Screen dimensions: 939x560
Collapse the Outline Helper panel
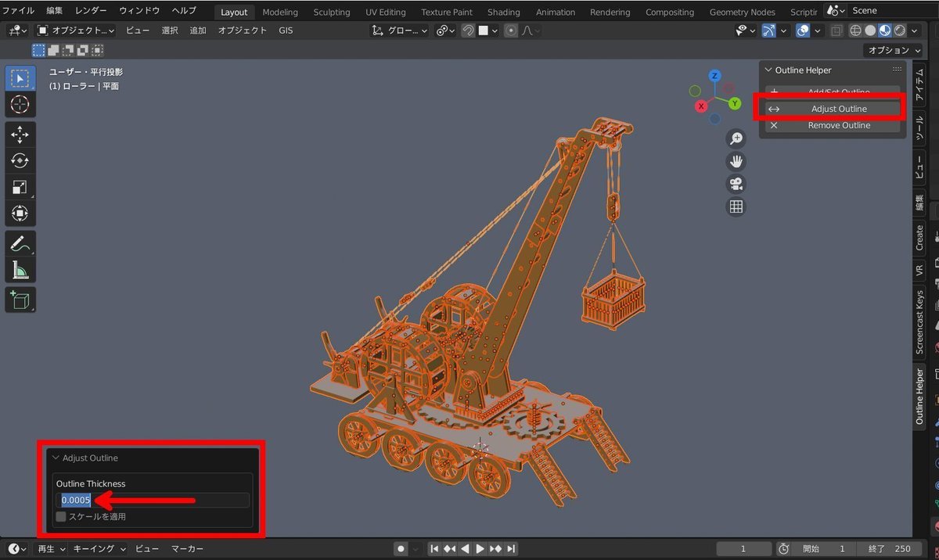point(768,70)
